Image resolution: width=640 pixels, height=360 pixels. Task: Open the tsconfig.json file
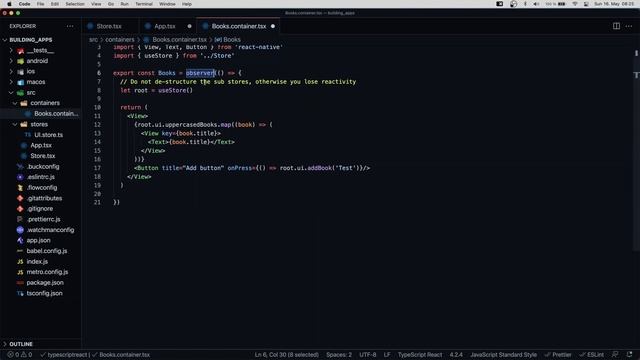click(44, 293)
